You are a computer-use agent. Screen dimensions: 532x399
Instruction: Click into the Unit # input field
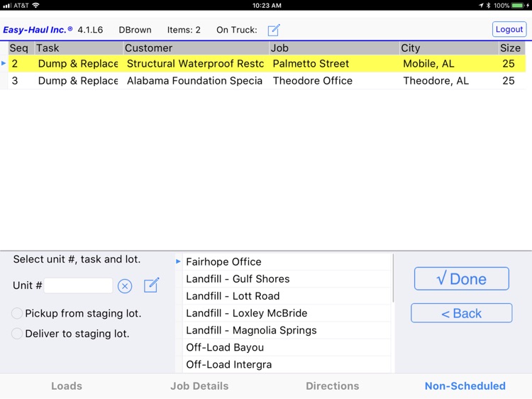click(78, 285)
